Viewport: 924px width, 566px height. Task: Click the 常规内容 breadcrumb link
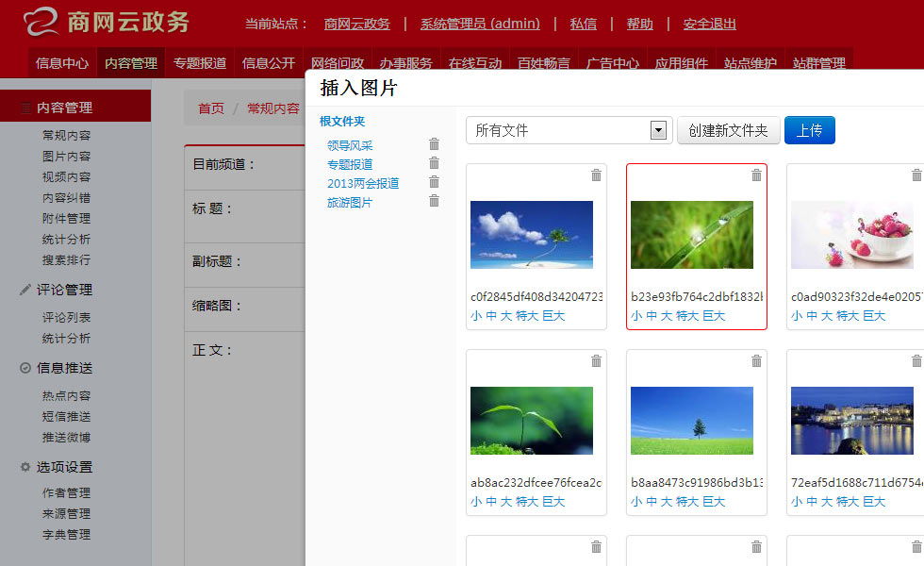(273, 108)
